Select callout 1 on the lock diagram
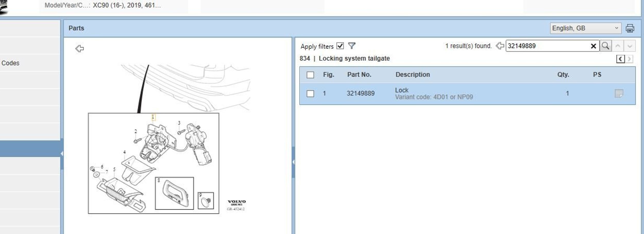Viewport: 644px width, 234px height. pyautogui.click(x=153, y=117)
